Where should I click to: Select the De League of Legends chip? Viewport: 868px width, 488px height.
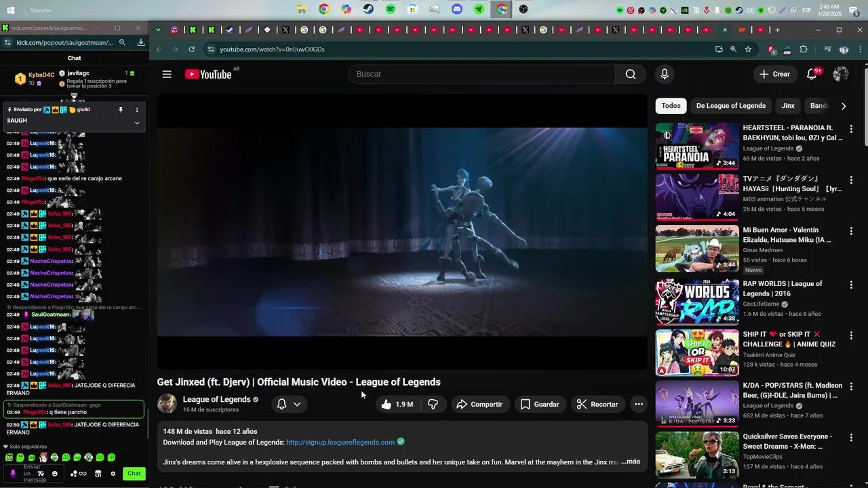tap(731, 106)
